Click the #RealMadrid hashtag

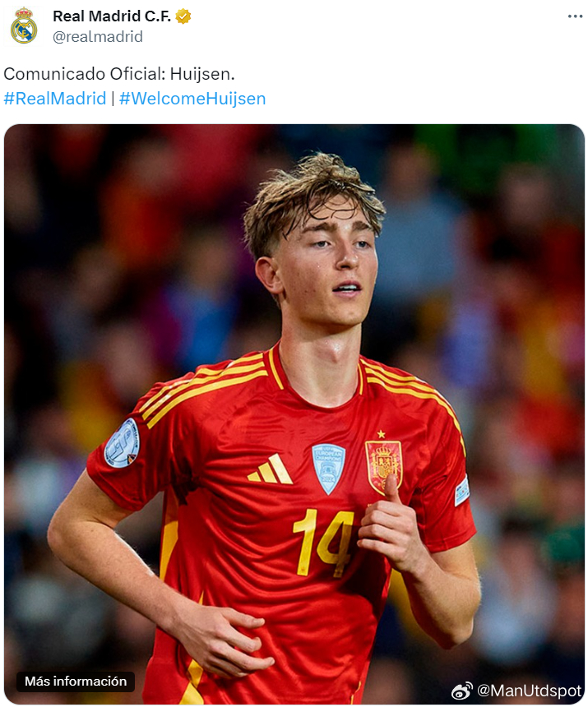(x=55, y=99)
